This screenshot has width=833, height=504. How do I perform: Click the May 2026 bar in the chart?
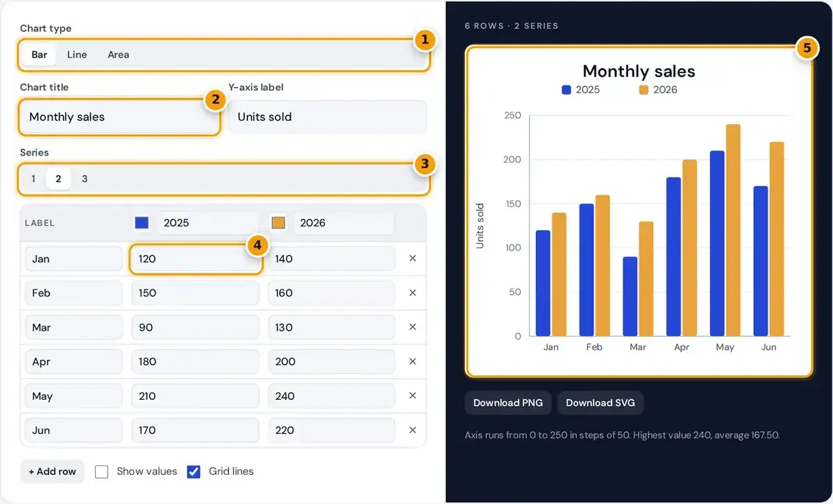(733, 230)
